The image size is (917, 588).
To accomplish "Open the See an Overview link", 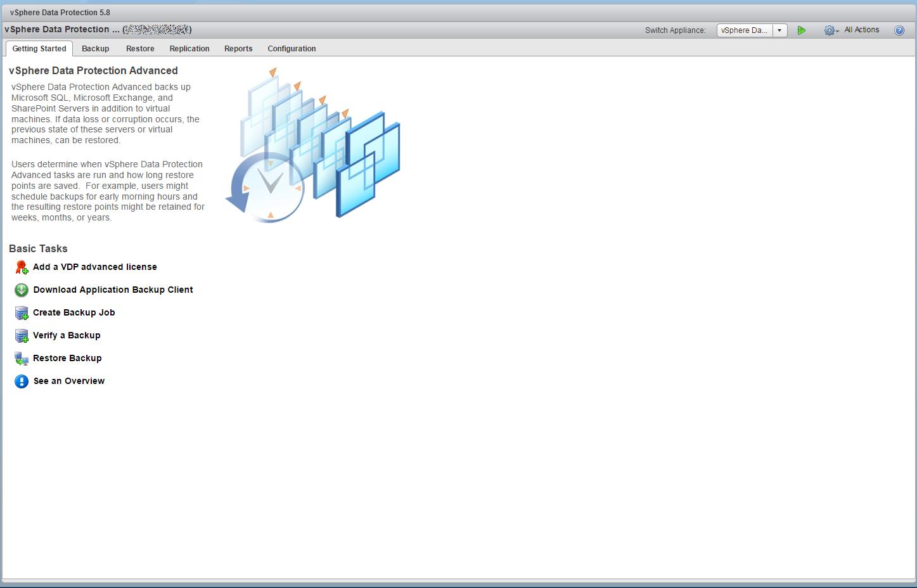I will tap(69, 381).
